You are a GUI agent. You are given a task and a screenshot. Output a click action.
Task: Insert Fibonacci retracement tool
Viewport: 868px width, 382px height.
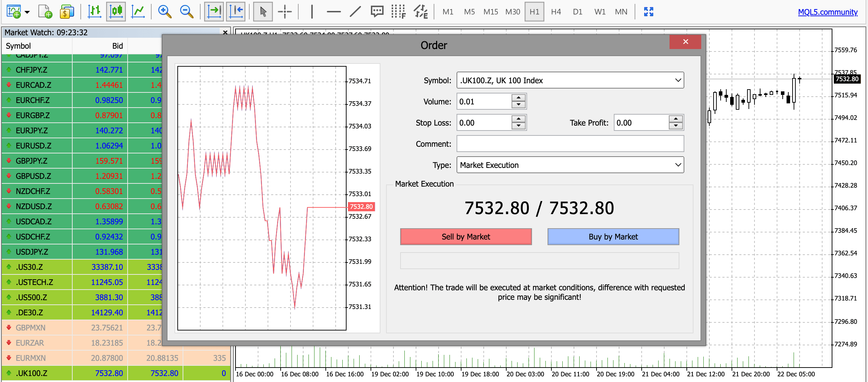click(399, 12)
